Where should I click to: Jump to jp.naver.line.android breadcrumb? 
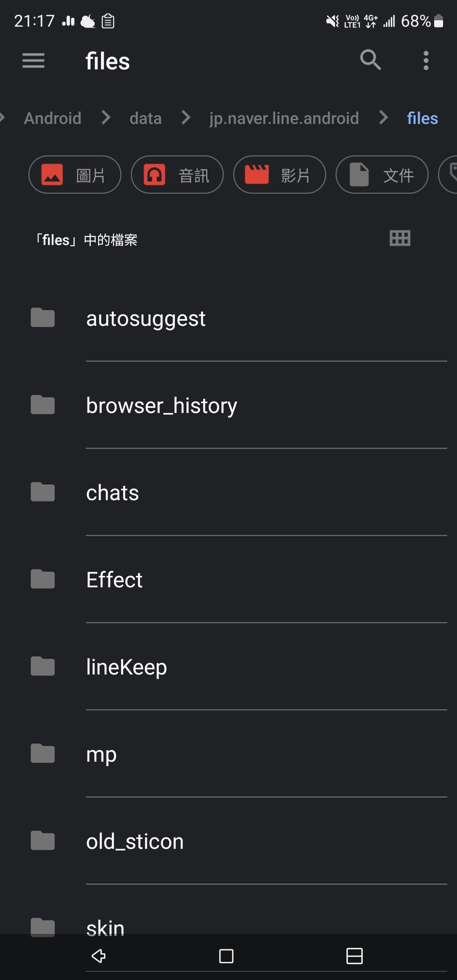click(x=284, y=118)
